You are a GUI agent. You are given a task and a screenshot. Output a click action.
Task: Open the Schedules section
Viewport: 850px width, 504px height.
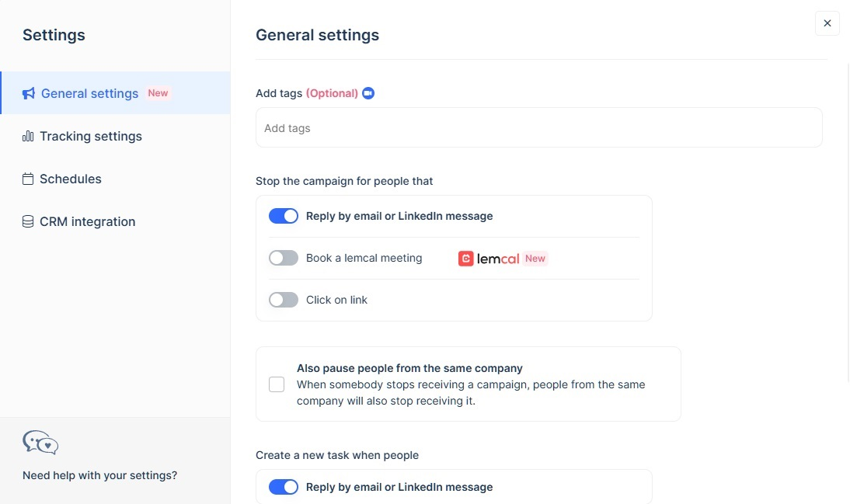tap(71, 179)
